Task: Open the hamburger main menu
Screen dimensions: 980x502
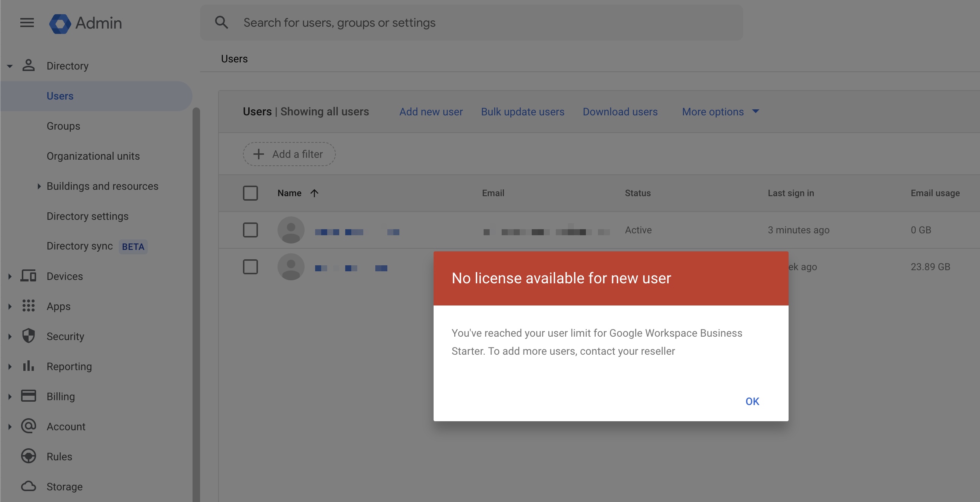Action: pos(27,23)
